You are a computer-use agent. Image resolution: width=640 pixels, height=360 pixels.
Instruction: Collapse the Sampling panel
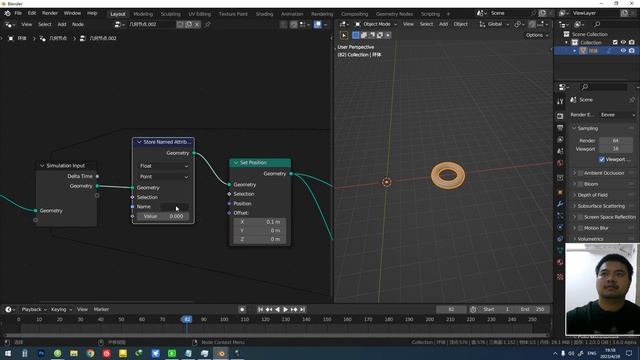pyautogui.click(x=574, y=128)
